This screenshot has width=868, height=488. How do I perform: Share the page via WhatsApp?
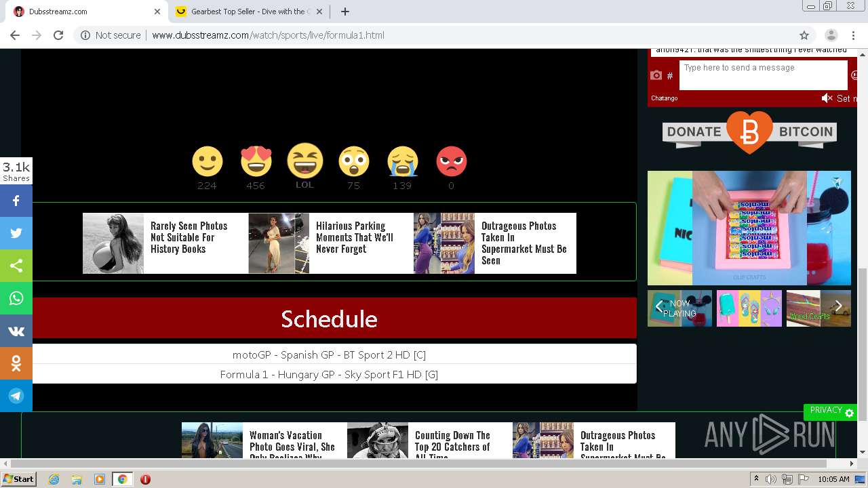tap(16, 298)
